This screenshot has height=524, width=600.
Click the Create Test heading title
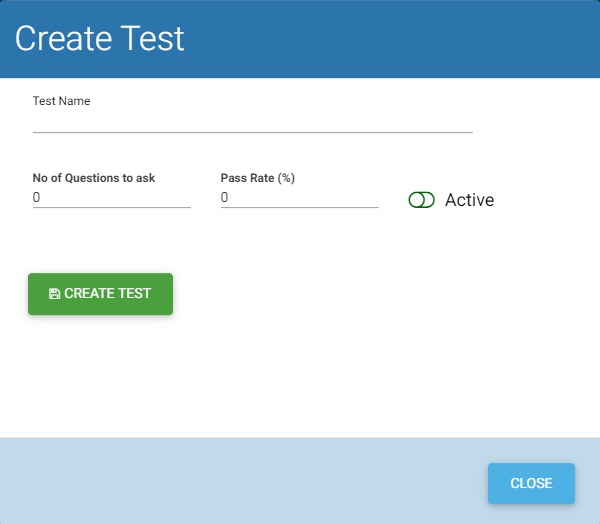100,38
